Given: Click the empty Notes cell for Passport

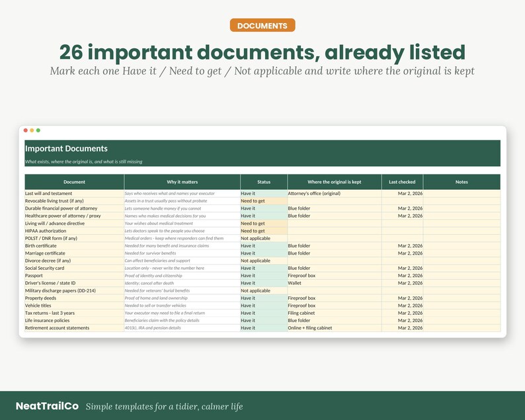Looking at the screenshot, I should click(462, 276).
